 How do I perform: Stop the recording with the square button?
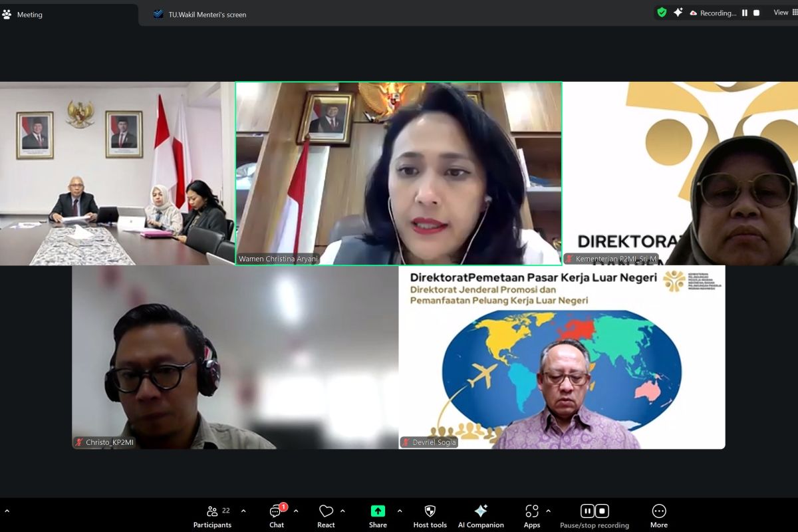pyautogui.click(x=756, y=13)
